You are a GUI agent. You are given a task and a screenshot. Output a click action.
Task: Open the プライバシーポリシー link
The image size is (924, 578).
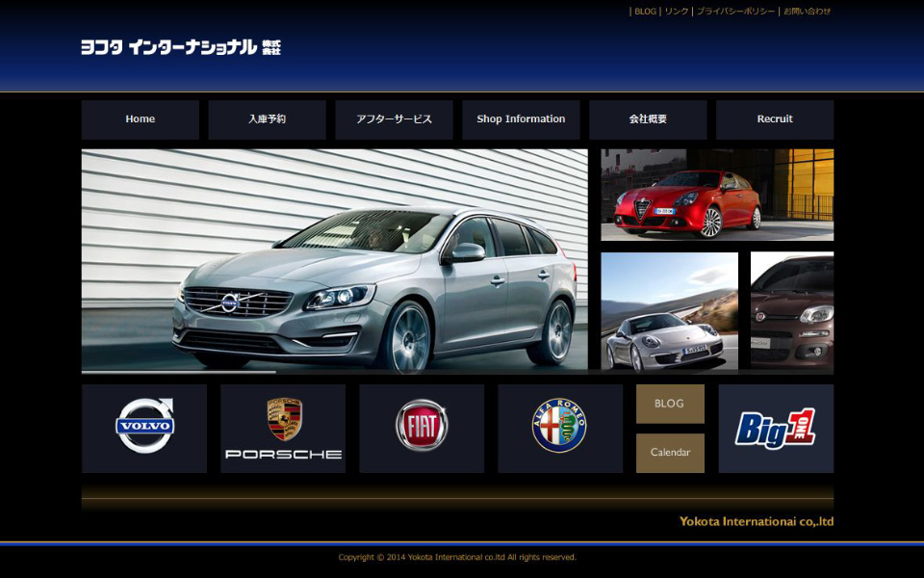(736, 12)
